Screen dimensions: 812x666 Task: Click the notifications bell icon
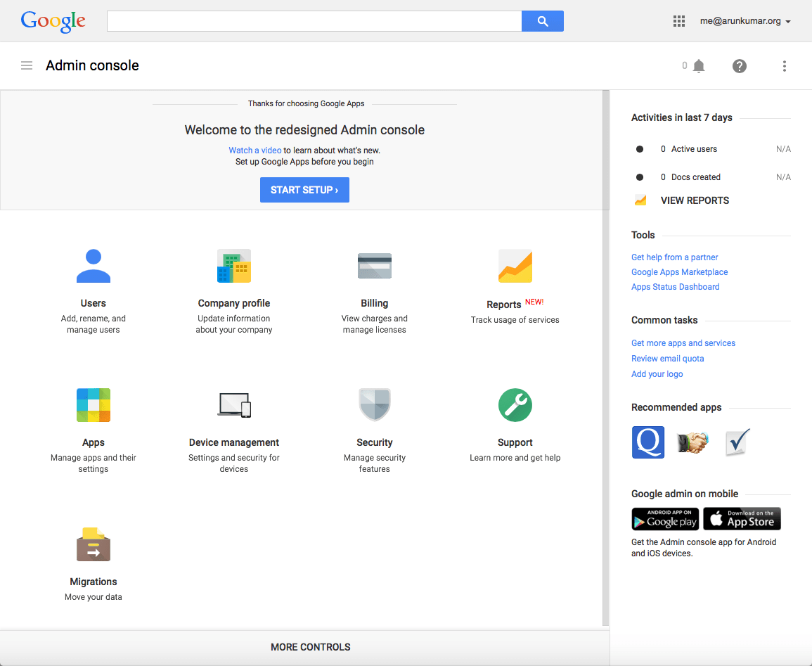(x=699, y=66)
